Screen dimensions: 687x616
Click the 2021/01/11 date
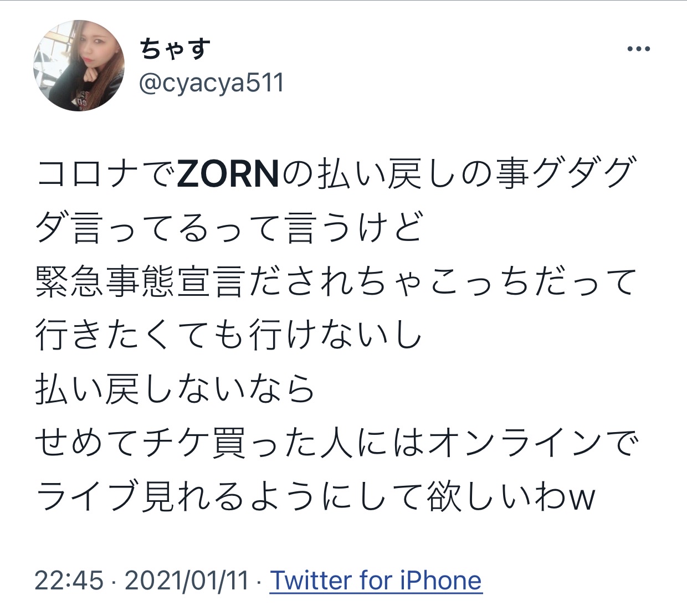(x=187, y=581)
